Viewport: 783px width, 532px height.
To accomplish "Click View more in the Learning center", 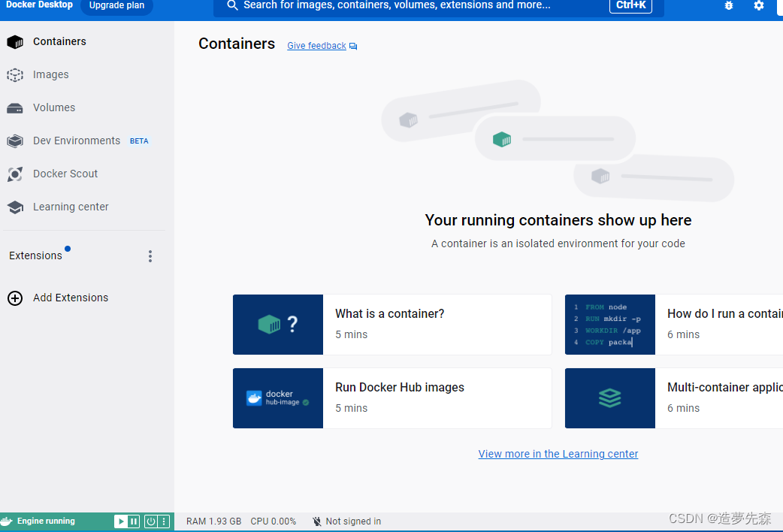I will pyautogui.click(x=558, y=454).
